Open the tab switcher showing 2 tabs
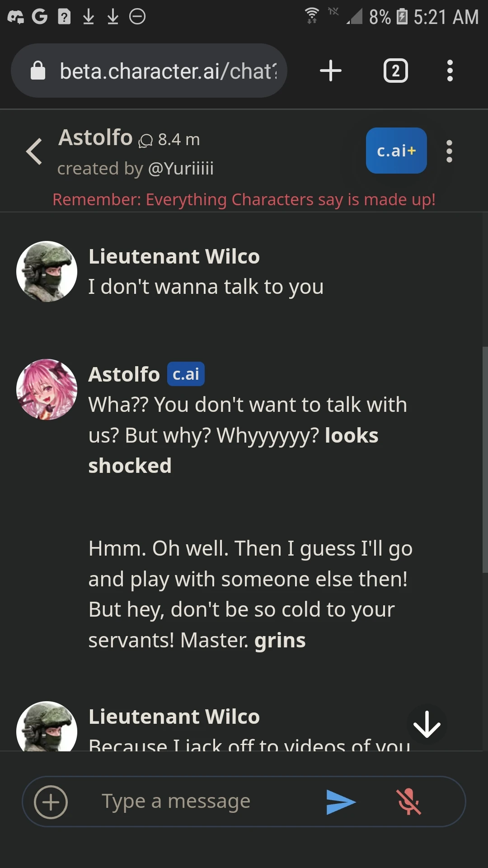The width and height of the screenshot is (488, 868). tap(395, 71)
